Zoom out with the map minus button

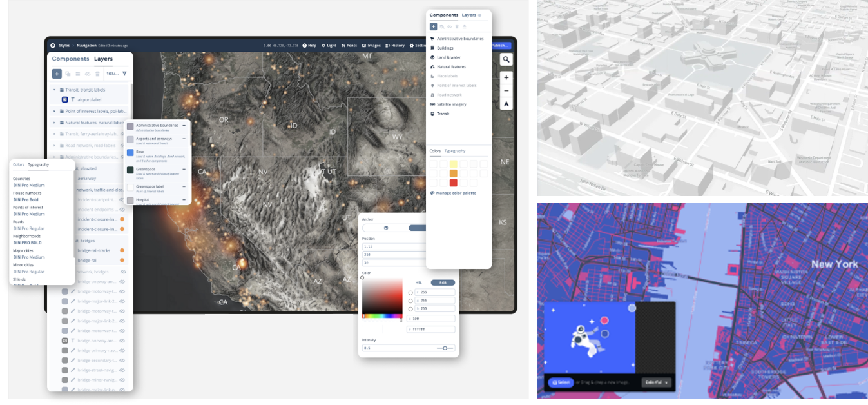(x=506, y=90)
